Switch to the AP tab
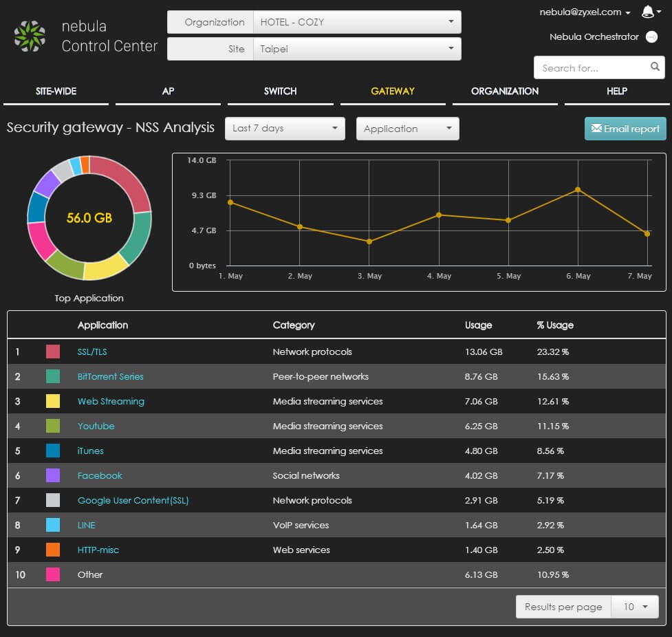The image size is (672, 637). tap(168, 91)
